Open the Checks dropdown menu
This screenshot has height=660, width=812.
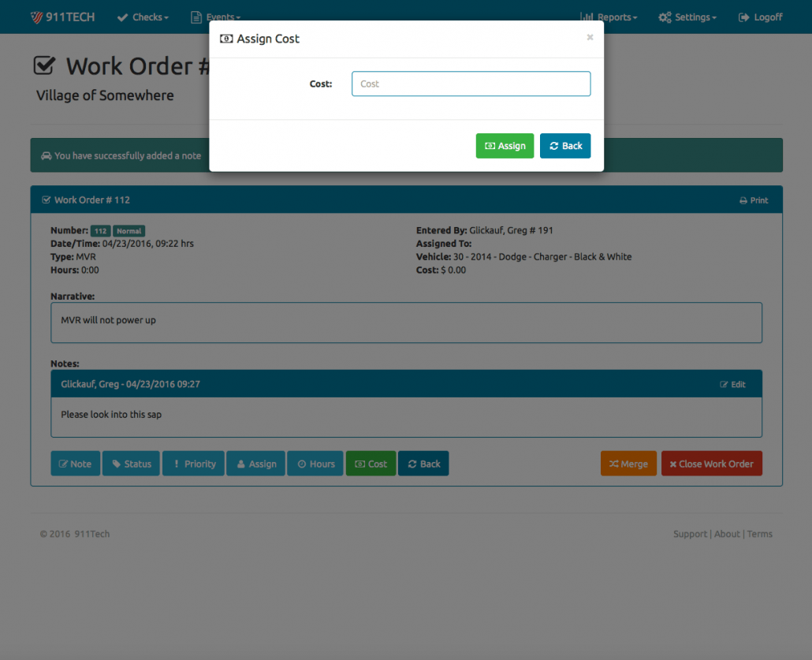[143, 17]
